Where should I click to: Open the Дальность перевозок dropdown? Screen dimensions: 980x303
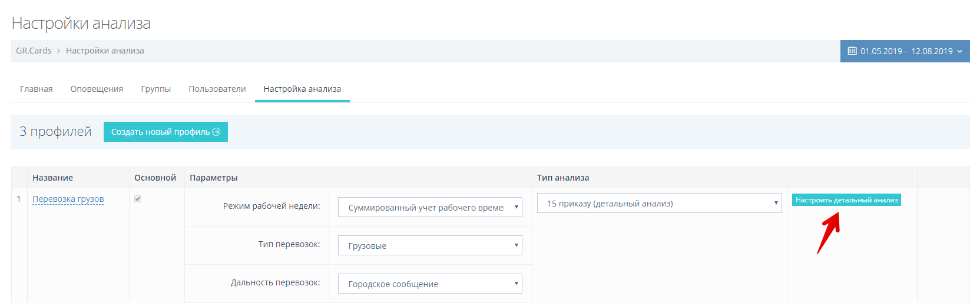pos(430,284)
